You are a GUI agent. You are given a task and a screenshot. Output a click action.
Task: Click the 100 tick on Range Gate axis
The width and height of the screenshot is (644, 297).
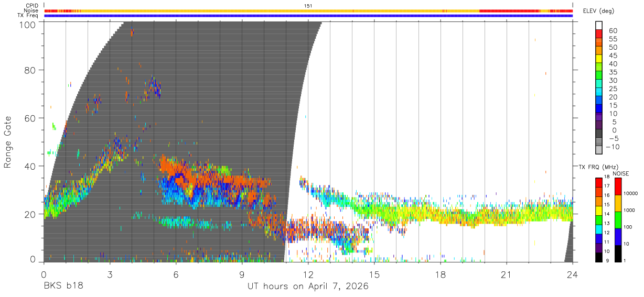(x=27, y=24)
